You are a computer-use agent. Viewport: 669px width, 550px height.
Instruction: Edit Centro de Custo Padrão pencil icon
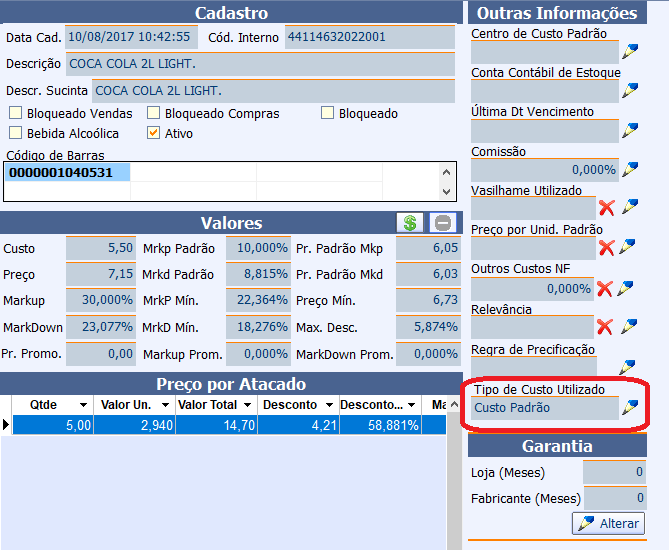[630, 51]
